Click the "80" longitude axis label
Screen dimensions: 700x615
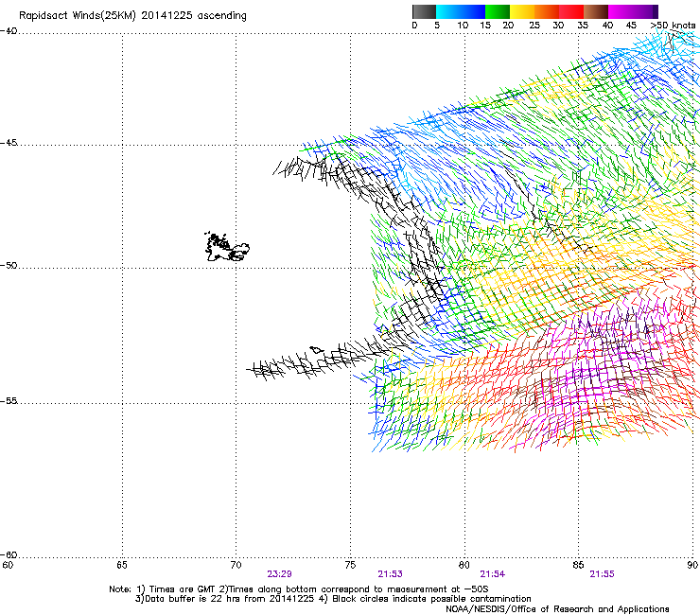464,566
